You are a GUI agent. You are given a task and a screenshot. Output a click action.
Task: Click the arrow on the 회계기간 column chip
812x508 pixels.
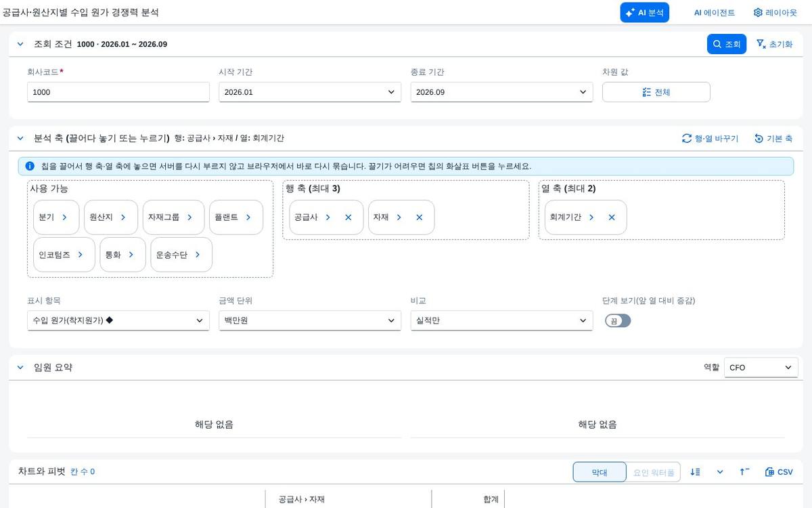[591, 217]
